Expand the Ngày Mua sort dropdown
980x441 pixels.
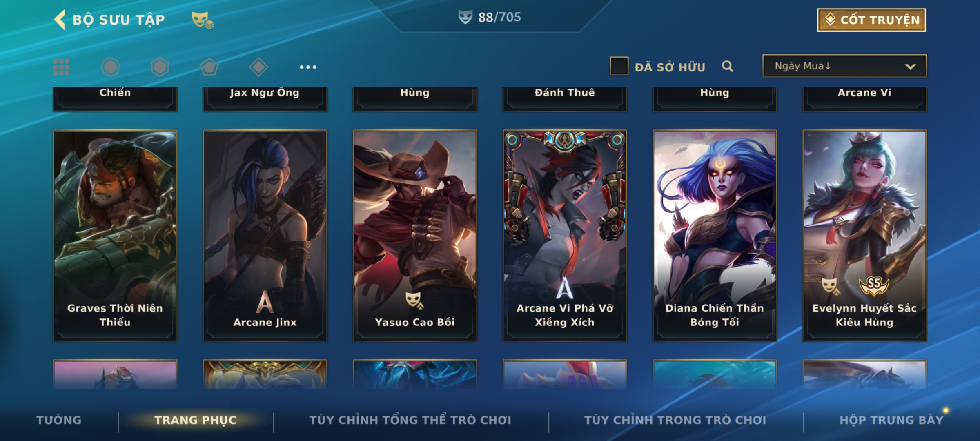844,66
